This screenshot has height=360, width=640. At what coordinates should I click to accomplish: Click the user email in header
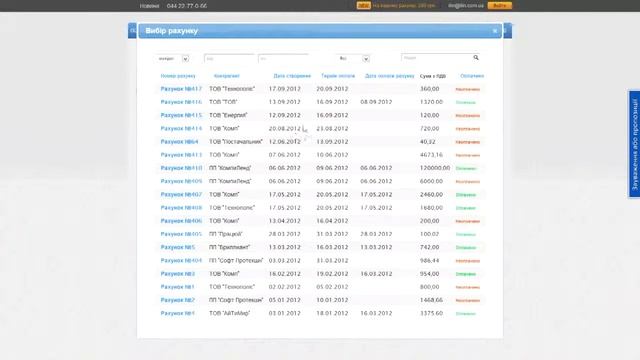(x=466, y=6)
